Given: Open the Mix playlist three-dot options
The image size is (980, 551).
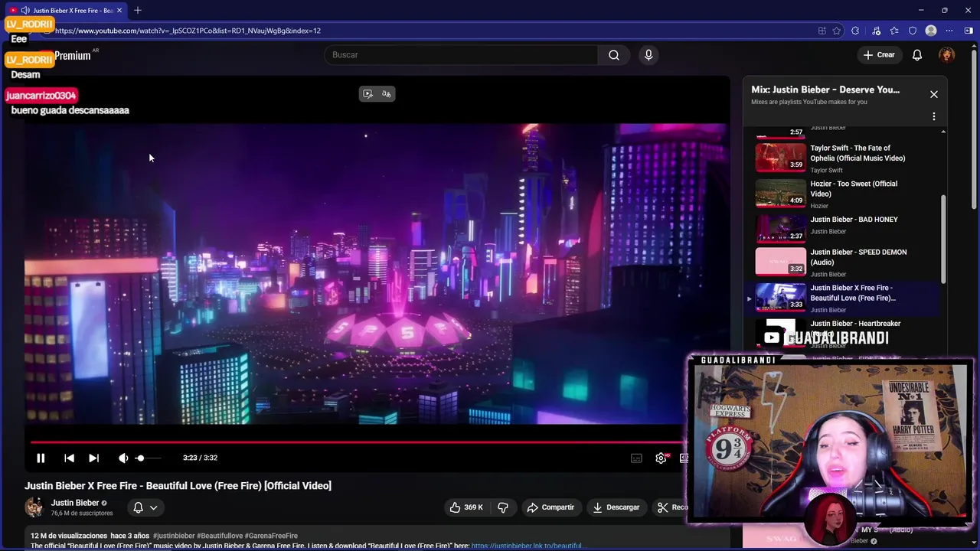Looking at the screenshot, I should click(934, 116).
